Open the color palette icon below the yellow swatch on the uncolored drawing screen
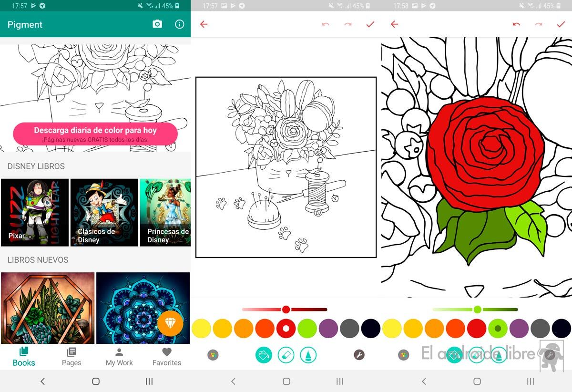Image resolution: width=572 pixels, height=392 pixels. click(213, 355)
